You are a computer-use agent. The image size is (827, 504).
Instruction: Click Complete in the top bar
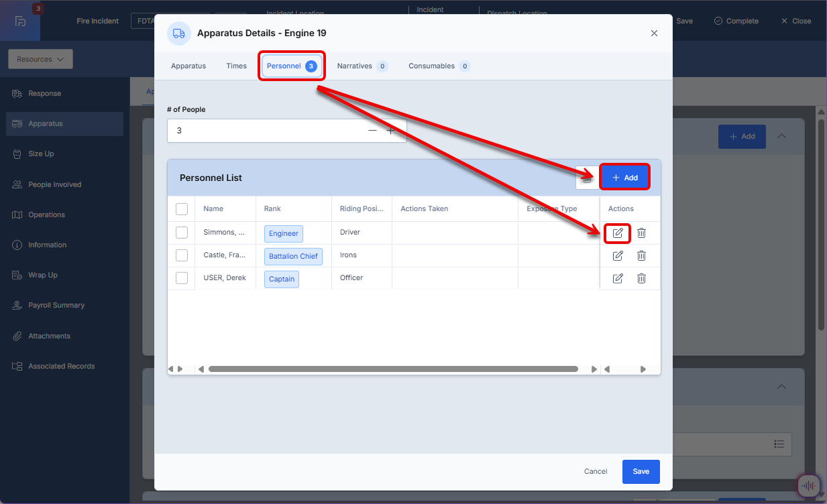pyautogui.click(x=736, y=21)
